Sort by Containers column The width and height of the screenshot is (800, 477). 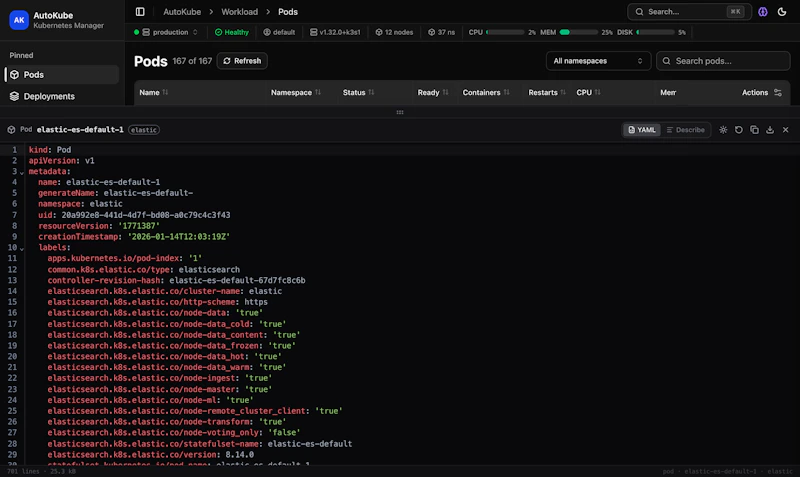[486, 92]
